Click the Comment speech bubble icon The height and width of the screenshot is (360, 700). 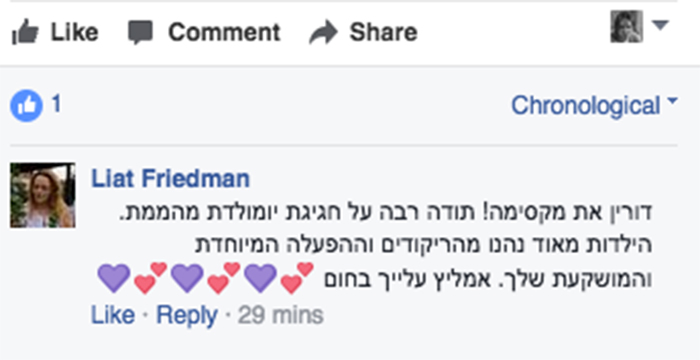(141, 33)
